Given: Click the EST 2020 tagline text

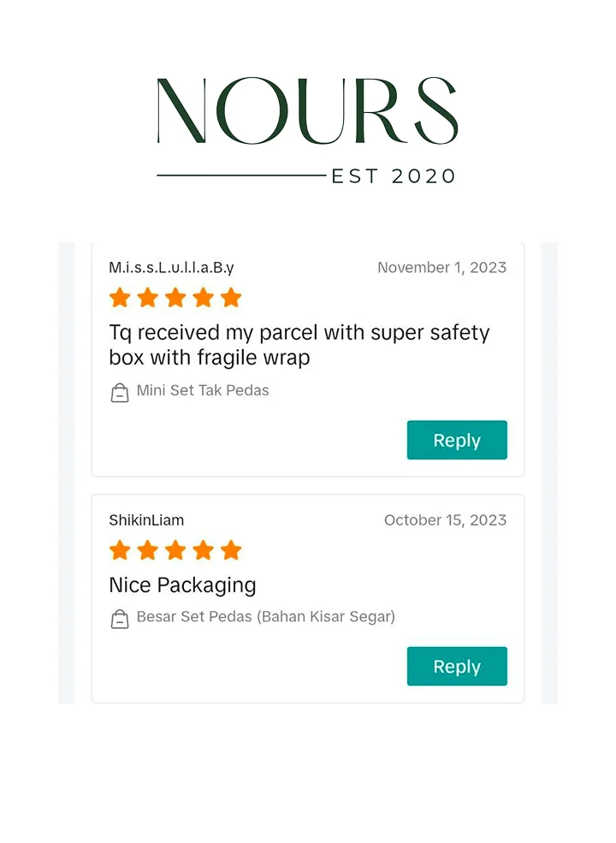Looking at the screenshot, I should [394, 176].
